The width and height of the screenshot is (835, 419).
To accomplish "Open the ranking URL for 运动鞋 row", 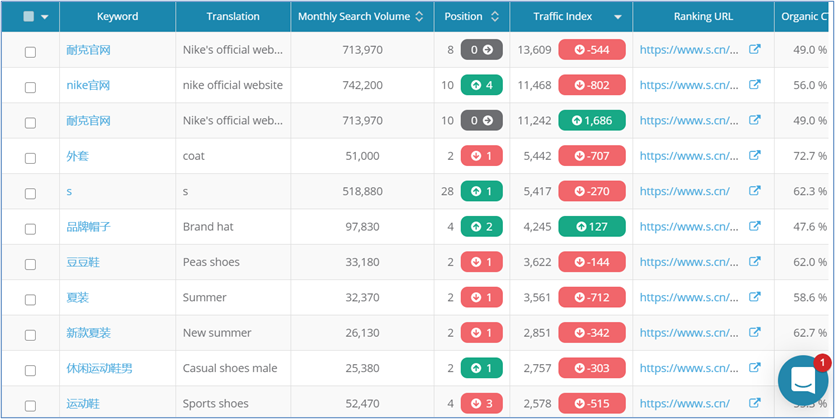I will [x=685, y=404].
